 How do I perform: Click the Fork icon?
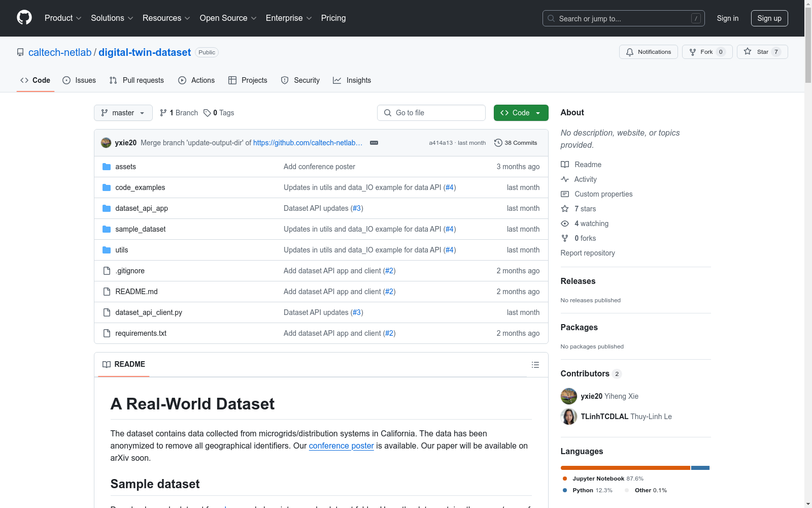693,52
